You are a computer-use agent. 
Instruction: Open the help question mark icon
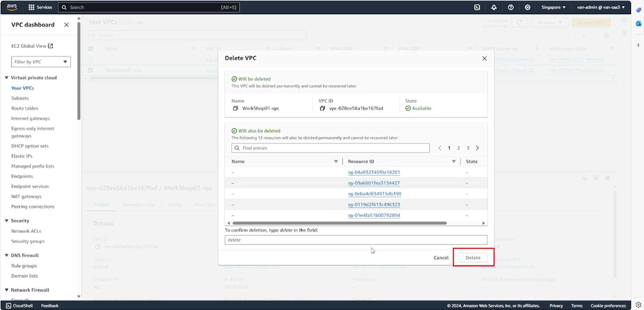pos(511,7)
